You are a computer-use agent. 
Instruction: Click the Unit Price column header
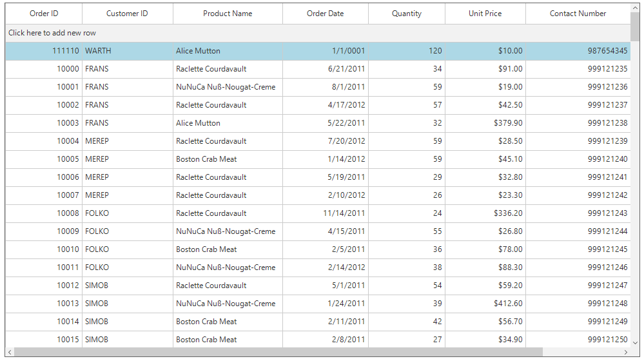485,14
